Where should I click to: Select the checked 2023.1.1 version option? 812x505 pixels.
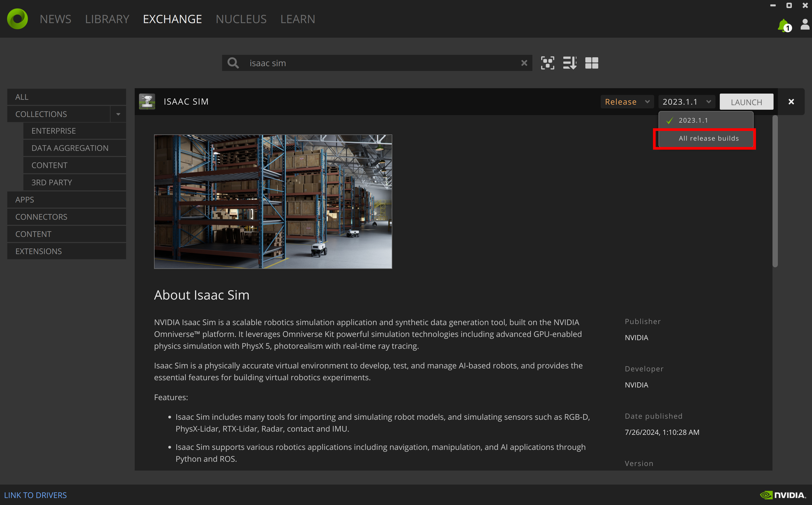coord(693,120)
